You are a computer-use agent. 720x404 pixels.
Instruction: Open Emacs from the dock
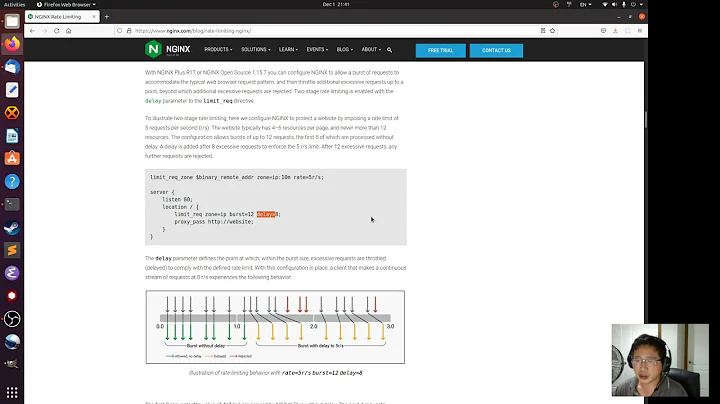point(12,273)
